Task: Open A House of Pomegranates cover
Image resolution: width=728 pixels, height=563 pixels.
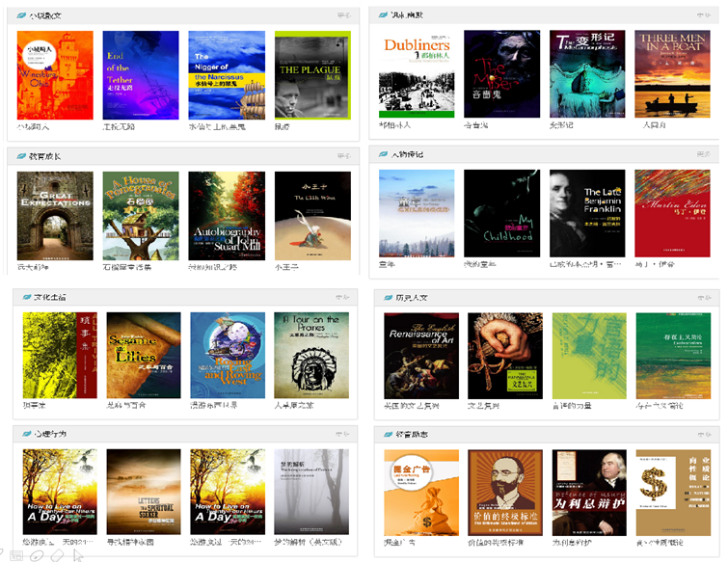Action: click(141, 216)
